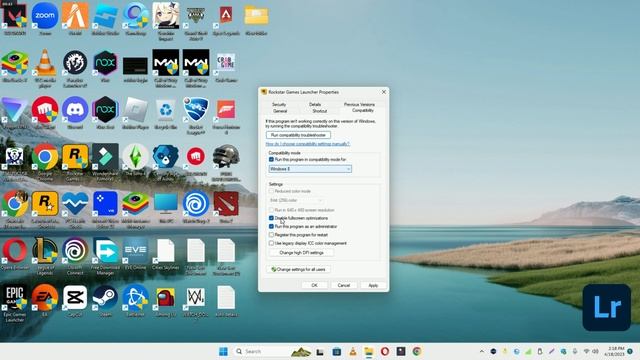The height and width of the screenshot is (360, 640).
Task: Select the Compatibility tab
Action: (x=363, y=110)
